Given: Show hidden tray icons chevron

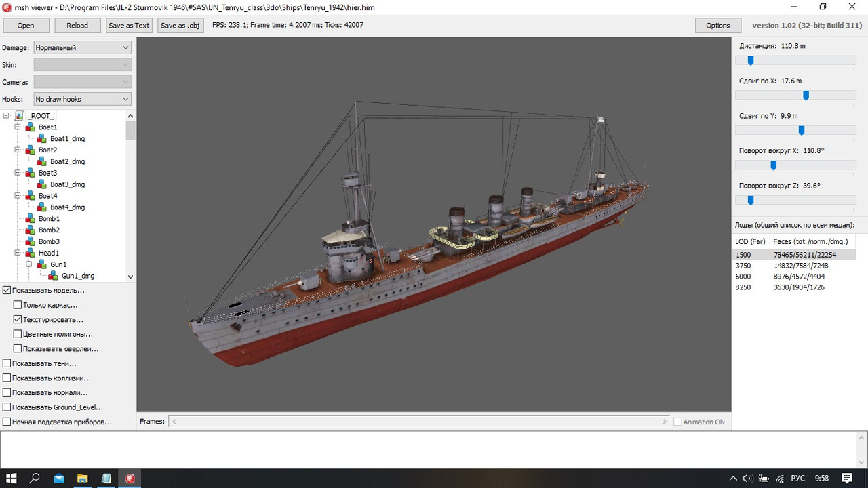Looking at the screenshot, I should (x=733, y=479).
